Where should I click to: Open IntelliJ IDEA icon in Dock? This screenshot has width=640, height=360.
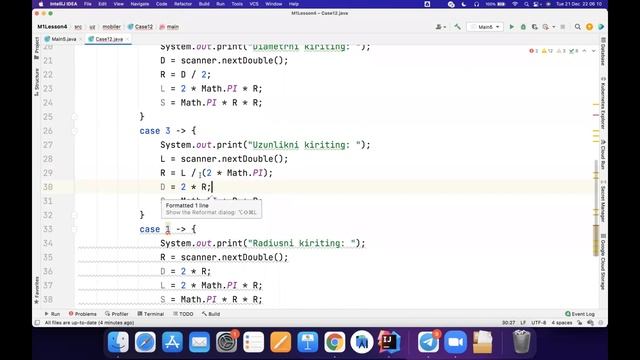coord(389,342)
